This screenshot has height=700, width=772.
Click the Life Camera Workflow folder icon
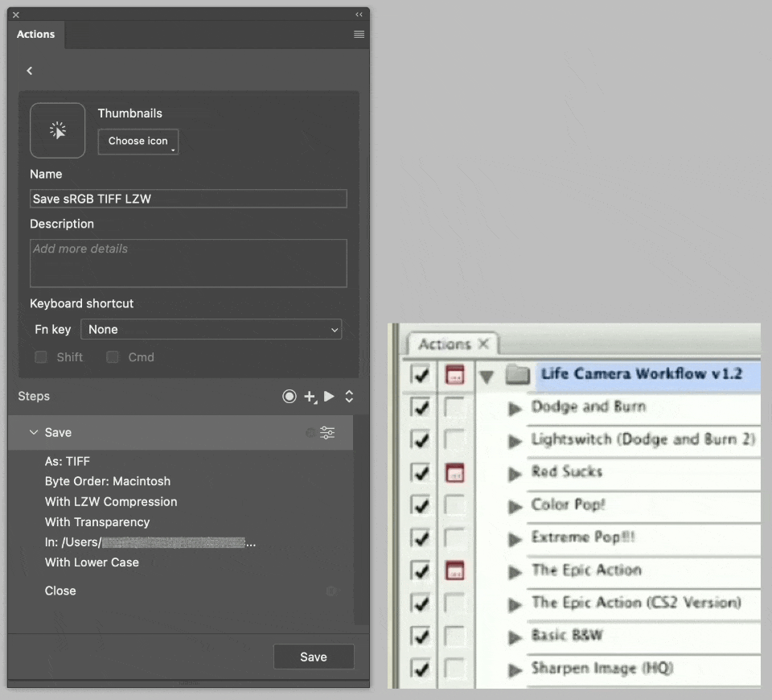click(518, 375)
